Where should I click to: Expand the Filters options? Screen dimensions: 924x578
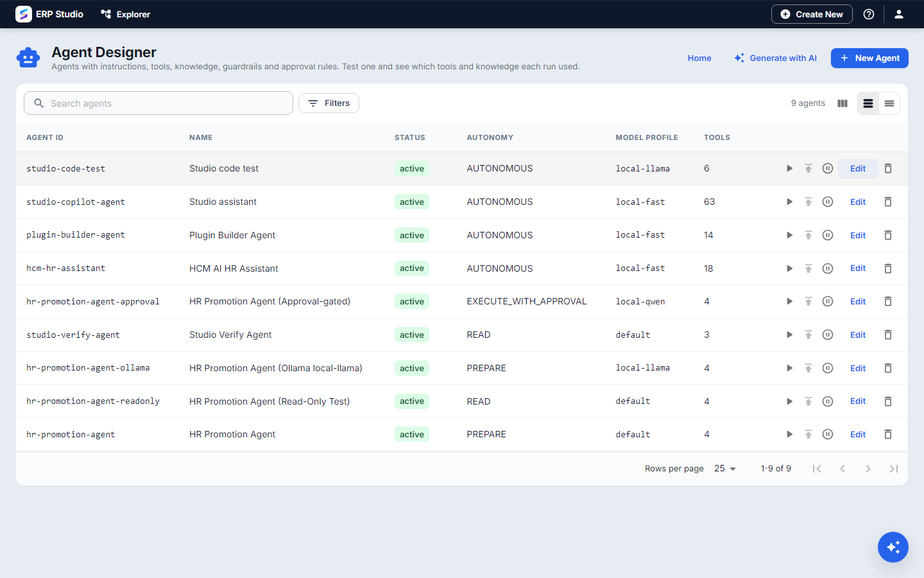point(329,103)
